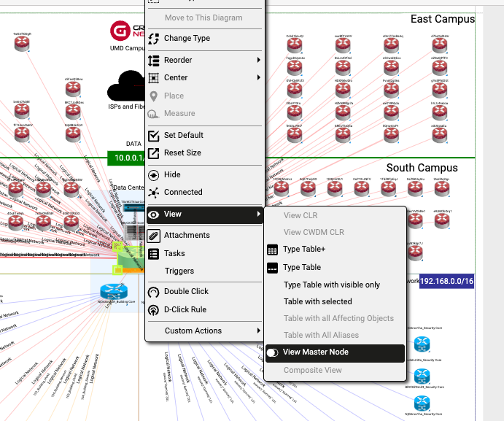Click the Type Table+ grid icon

[x=273, y=250]
